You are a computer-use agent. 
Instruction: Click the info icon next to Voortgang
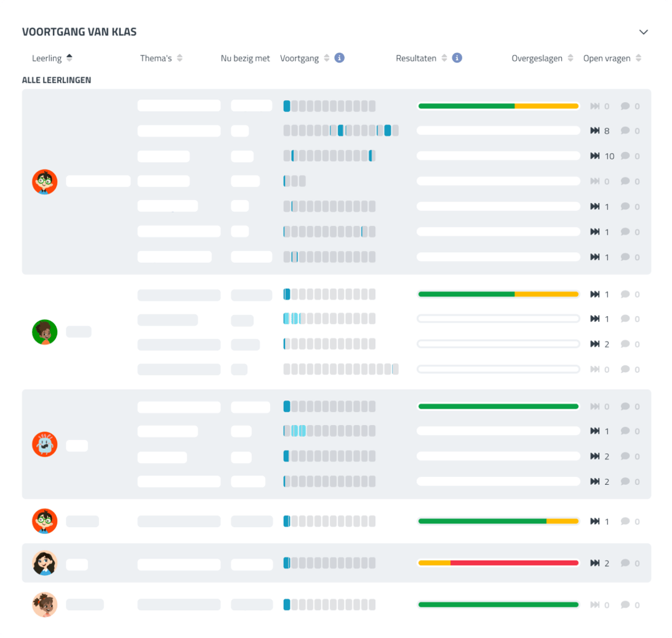pyautogui.click(x=339, y=58)
